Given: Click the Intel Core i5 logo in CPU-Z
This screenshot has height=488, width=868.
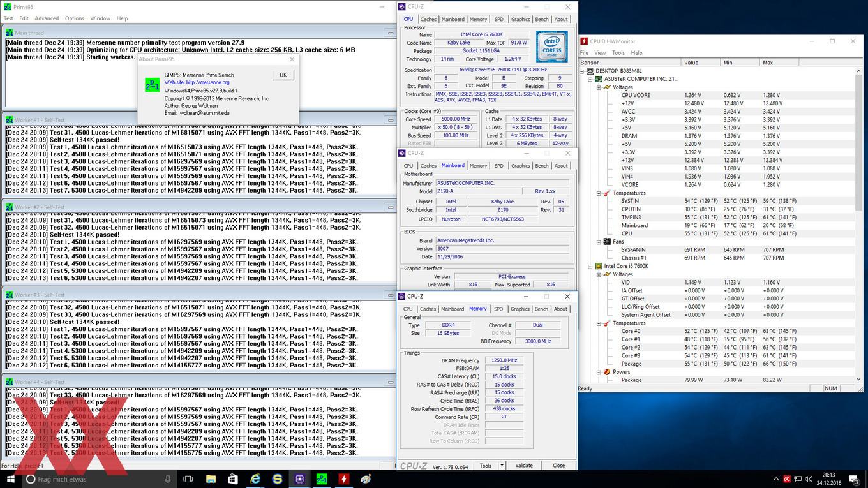Looking at the screenshot, I should (551, 47).
